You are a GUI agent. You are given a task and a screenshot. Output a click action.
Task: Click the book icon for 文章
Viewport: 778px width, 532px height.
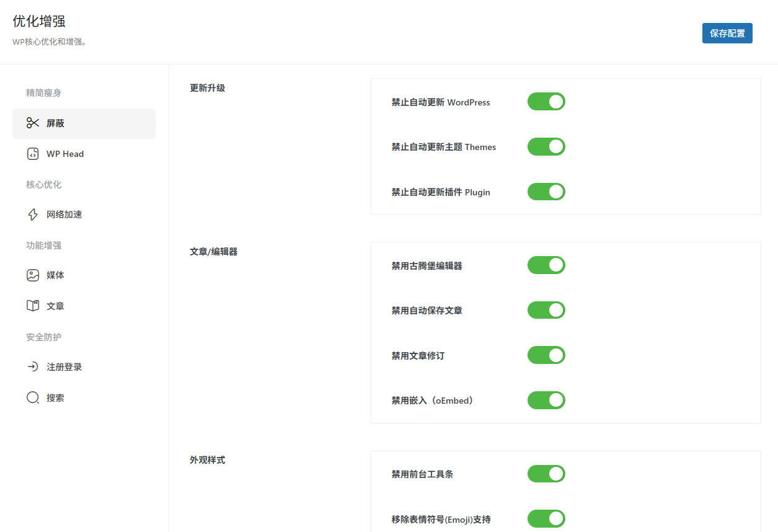tap(33, 306)
